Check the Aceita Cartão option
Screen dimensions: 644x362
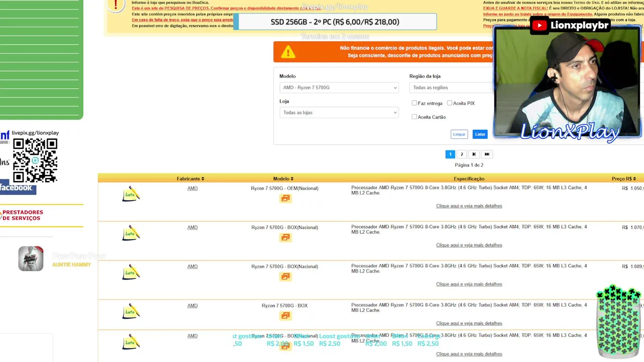(414, 117)
